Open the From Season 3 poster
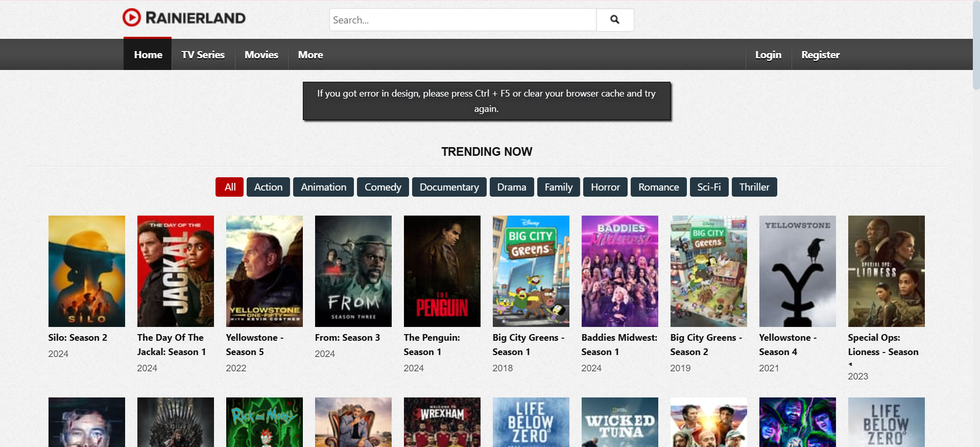Screen dimensions: 980x447 click(x=353, y=271)
